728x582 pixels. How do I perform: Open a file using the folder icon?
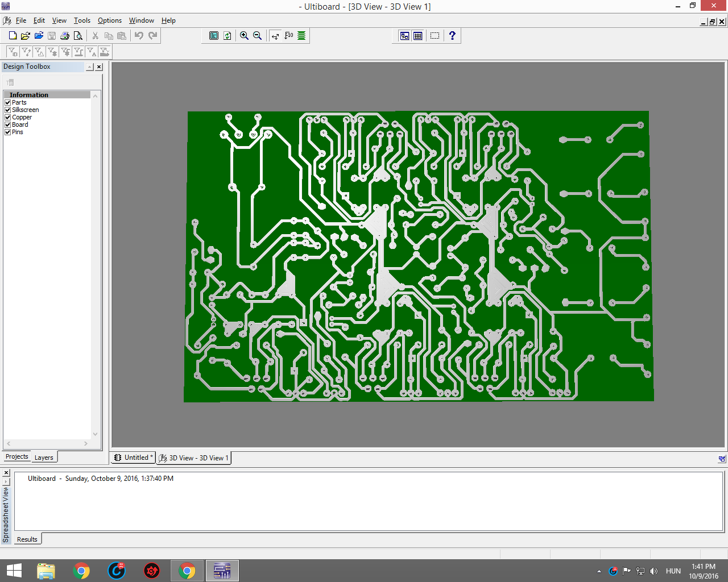coord(26,36)
